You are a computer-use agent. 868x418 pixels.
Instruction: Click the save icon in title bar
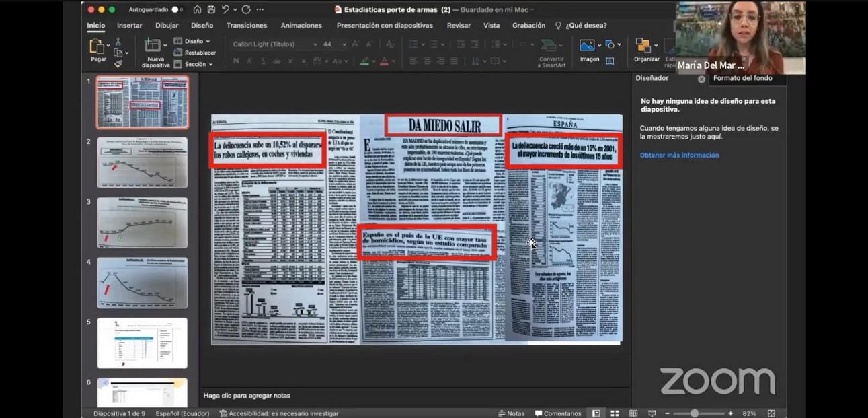coord(211,9)
